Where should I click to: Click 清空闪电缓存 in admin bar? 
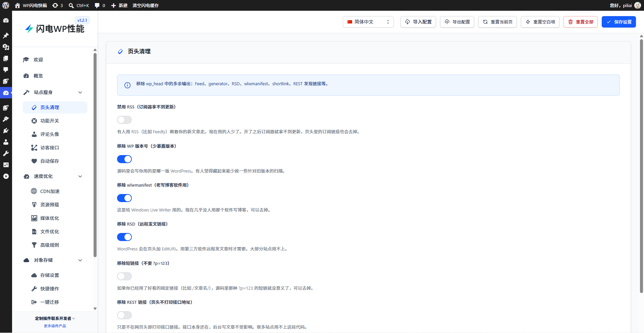(146, 5)
